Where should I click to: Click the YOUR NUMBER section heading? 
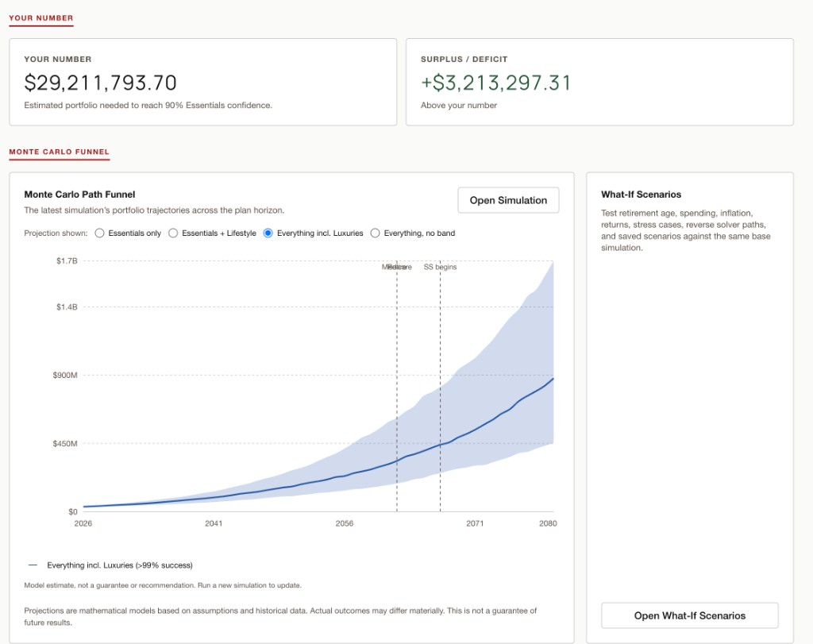coord(41,18)
